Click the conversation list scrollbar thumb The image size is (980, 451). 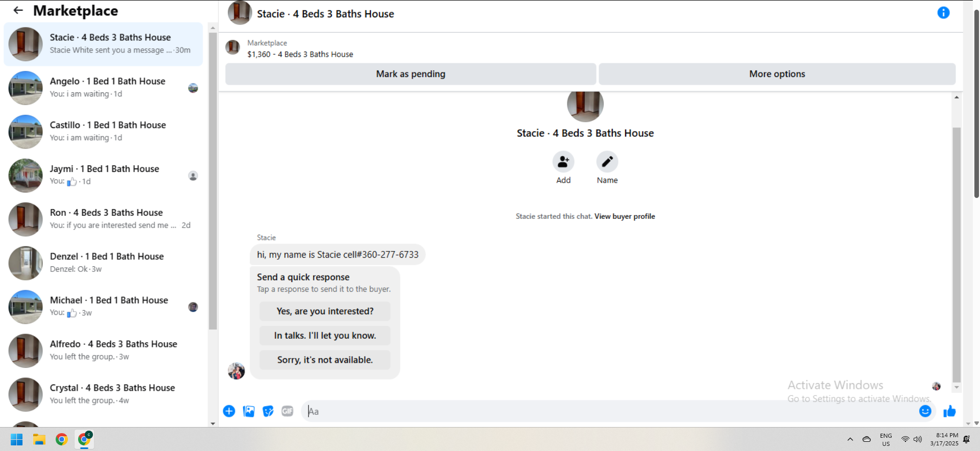213,181
